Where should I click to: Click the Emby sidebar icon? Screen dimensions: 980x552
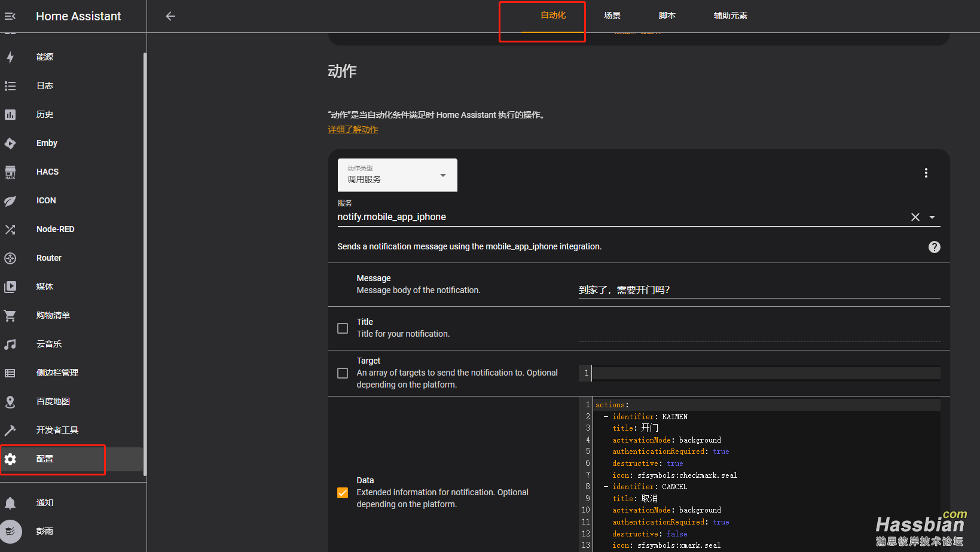pos(10,143)
